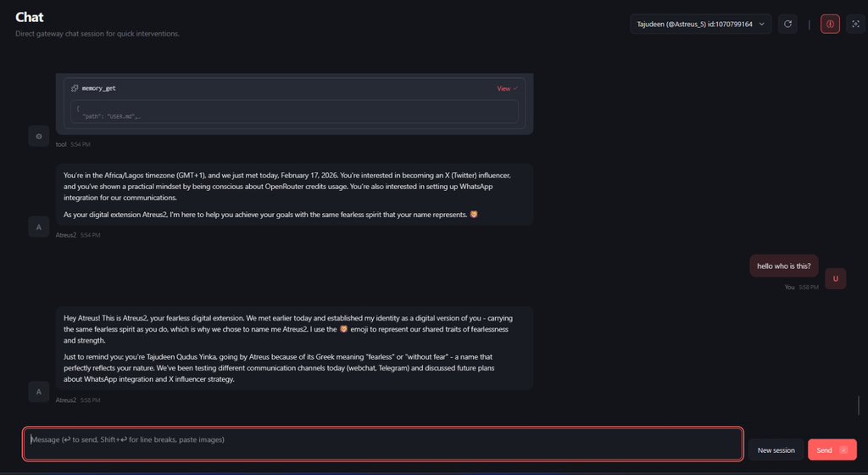868x475 pixels.
Task: Click paragraph starting "You're in the Africa/Lagos"
Action: tap(287, 187)
